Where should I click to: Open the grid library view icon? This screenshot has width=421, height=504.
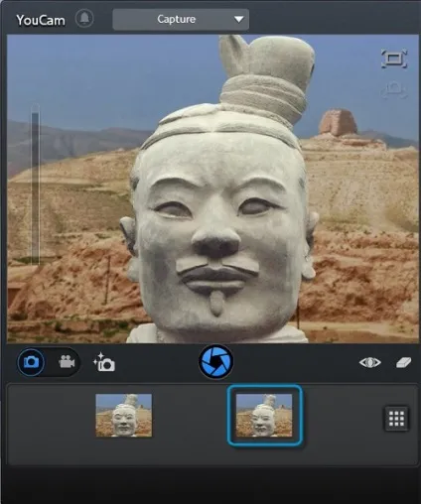(396, 419)
